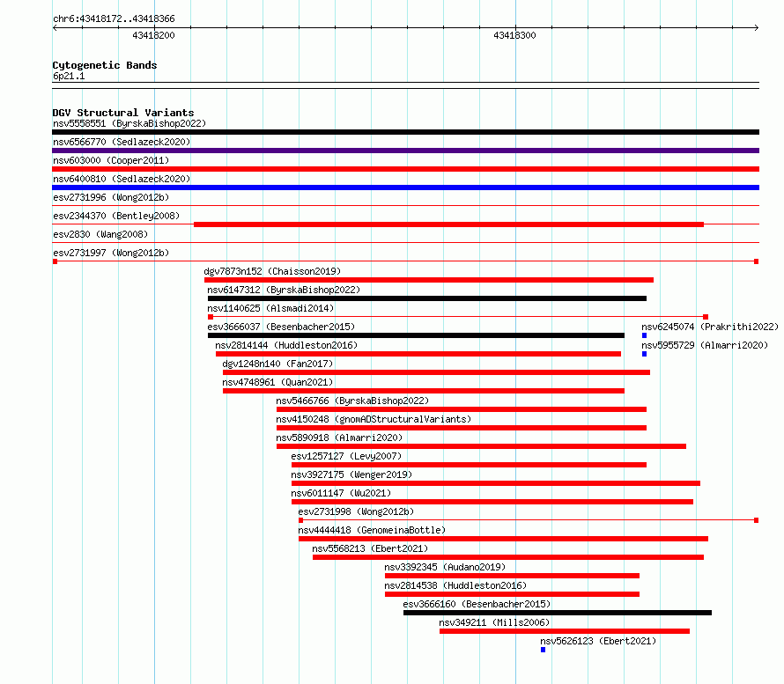The width and height of the screenshot is (784, 684).
Task: Click the nsv6011147 (Wu2021) label
Action: click(x=341, y=493)
